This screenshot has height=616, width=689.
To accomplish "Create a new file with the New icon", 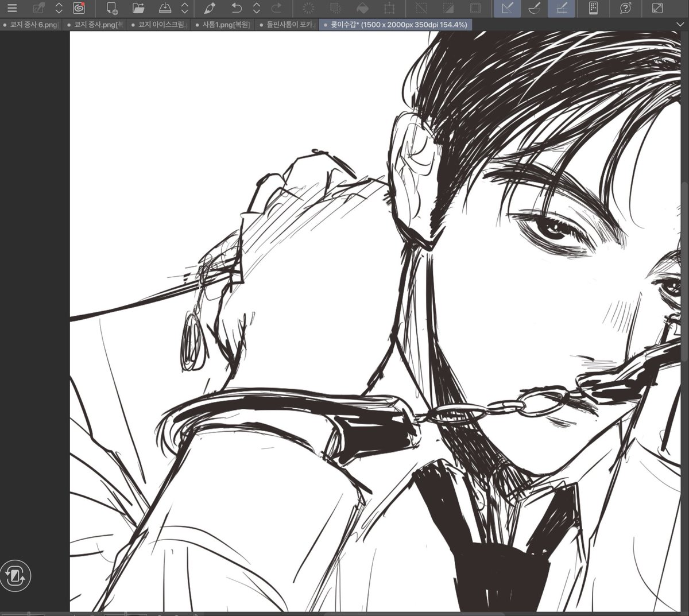I will [112, 8].
